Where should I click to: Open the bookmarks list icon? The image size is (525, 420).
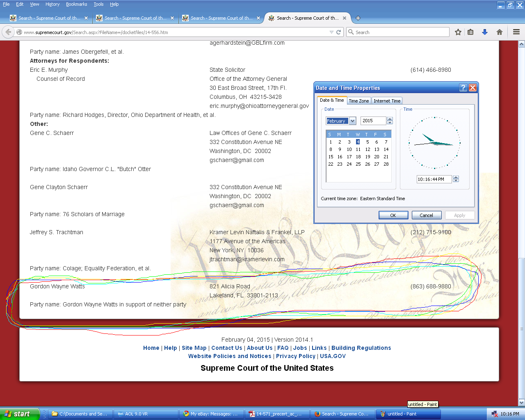point(470,32)
